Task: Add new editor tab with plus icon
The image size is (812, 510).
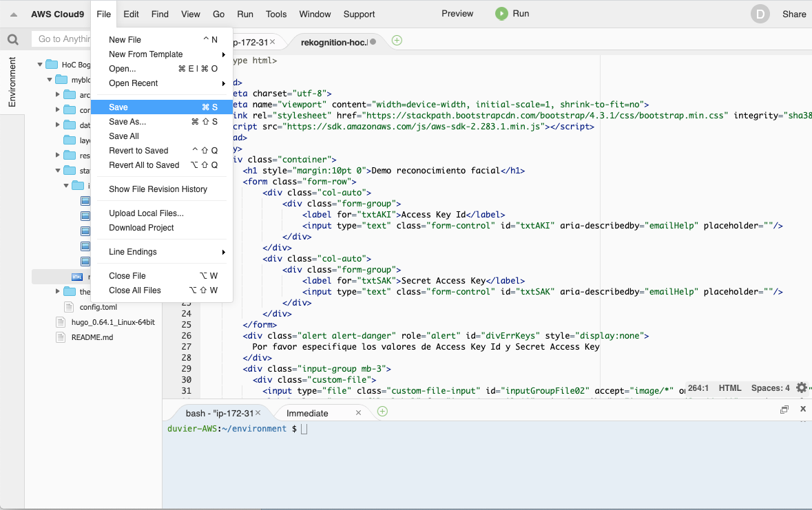Action: click(x=397, y=41)
